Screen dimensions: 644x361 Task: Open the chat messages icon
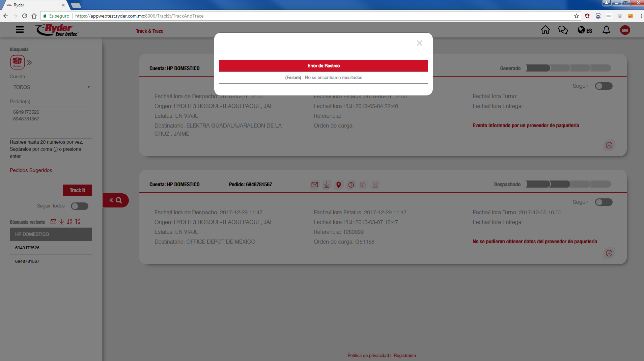[563, 30]
